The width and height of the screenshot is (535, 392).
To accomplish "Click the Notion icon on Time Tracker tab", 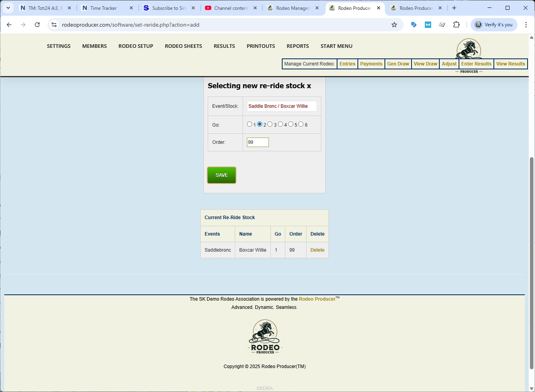I will pyautogui.click(x=84, y=7).
